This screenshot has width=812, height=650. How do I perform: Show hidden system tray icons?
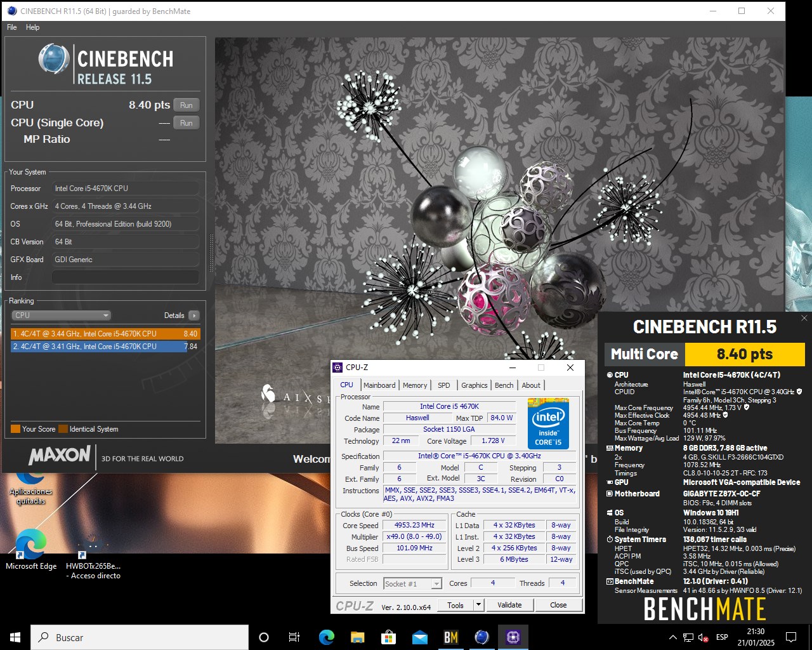click(672, 637)
